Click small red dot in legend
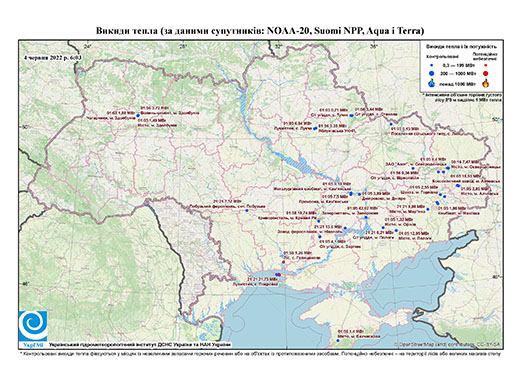 [x=486, y=66]
